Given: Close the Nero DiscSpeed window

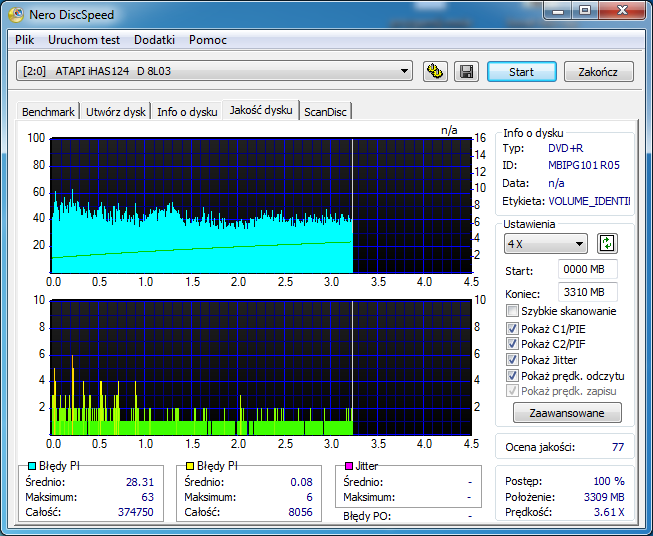Looking at the screenshot, I should [x=622, y=10].
